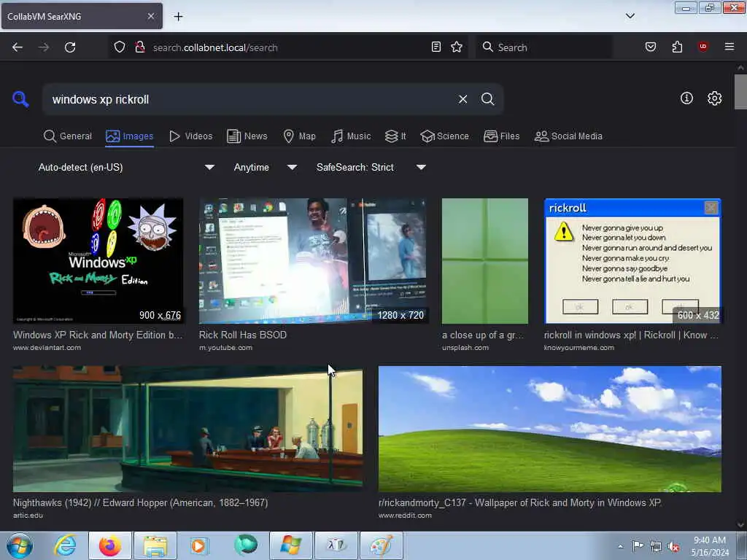747x560 pixels.
Task: Open the Windows XP Rick and Morty Edition thumbnail
Action: coord(98,261)
